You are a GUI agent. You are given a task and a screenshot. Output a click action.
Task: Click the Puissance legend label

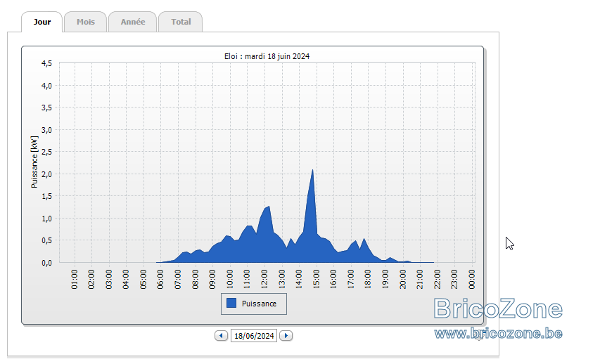[259, 304]
